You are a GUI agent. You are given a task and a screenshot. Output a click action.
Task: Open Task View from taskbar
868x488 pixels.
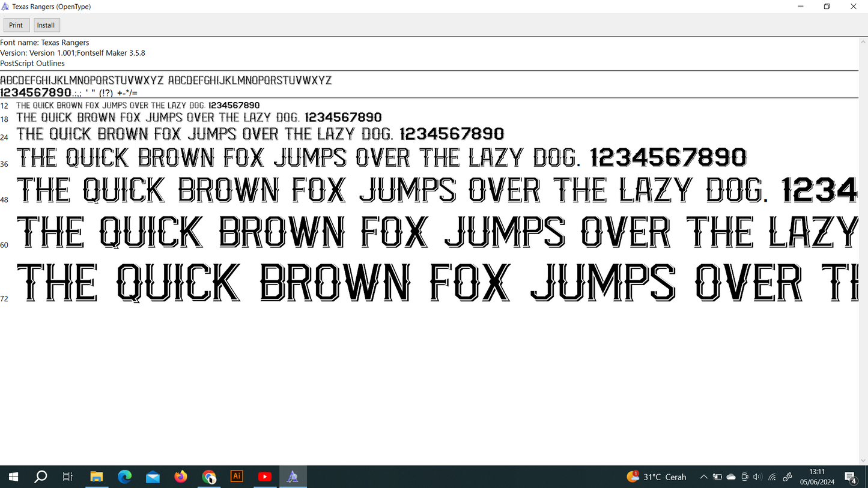coord(68,477)
